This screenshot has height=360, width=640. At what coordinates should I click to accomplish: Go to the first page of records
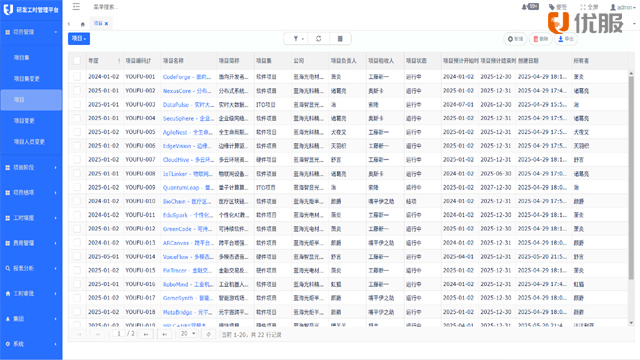pos(79,334)
